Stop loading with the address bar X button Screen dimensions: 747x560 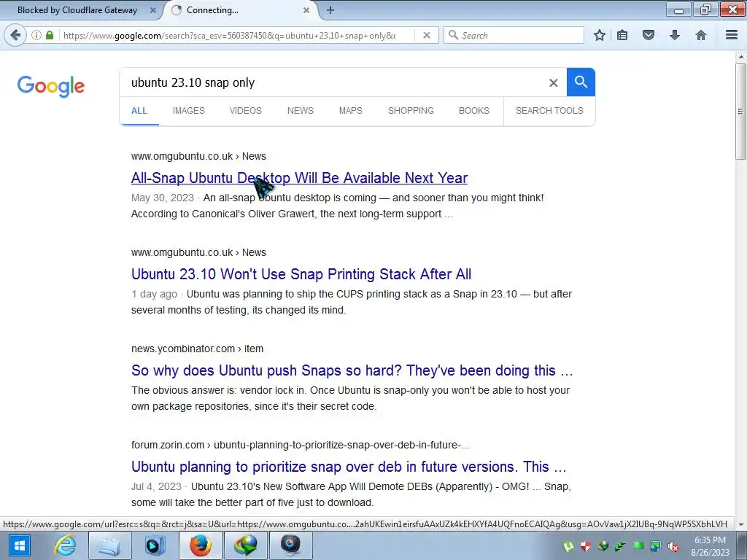point(427,35)
